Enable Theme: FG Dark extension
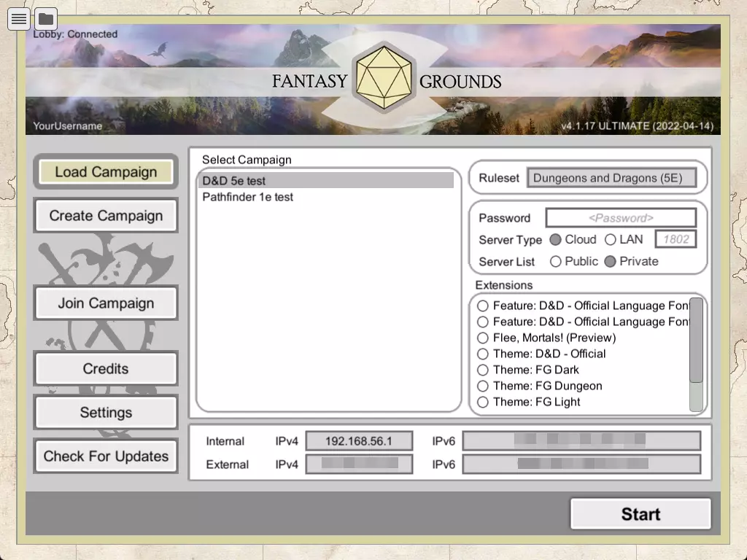The height and width of the screenshot is (560, 747). [483, 370]
